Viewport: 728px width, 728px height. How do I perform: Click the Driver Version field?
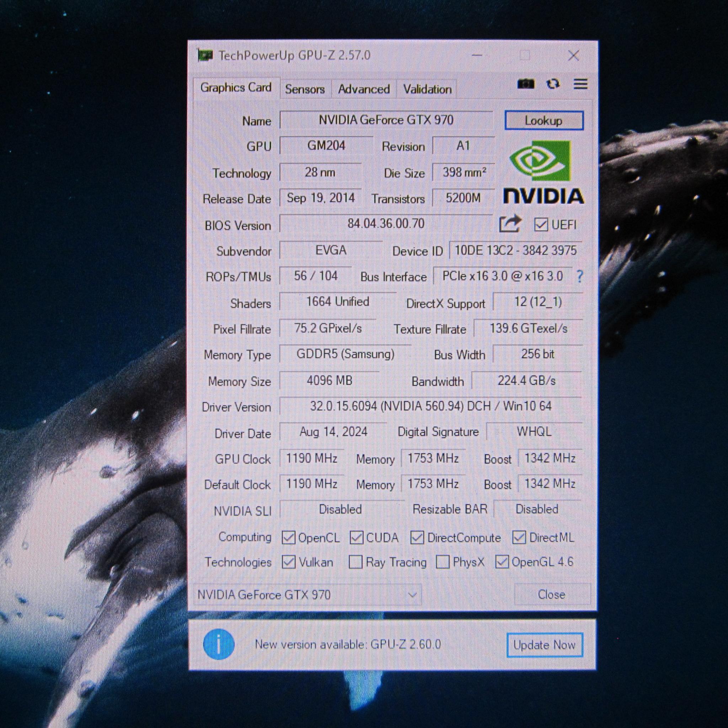click(431, 406)
